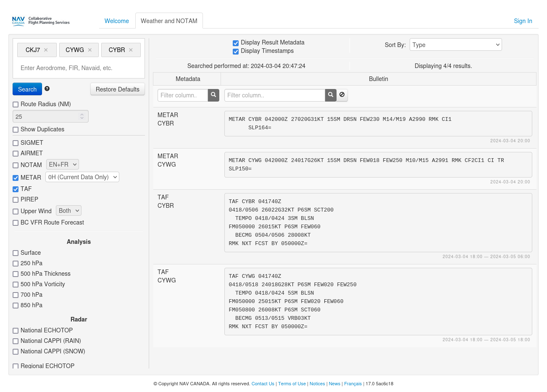Click the NAV Canada logo
Screen dimensions: 547x392
click(x=41, y=21)
